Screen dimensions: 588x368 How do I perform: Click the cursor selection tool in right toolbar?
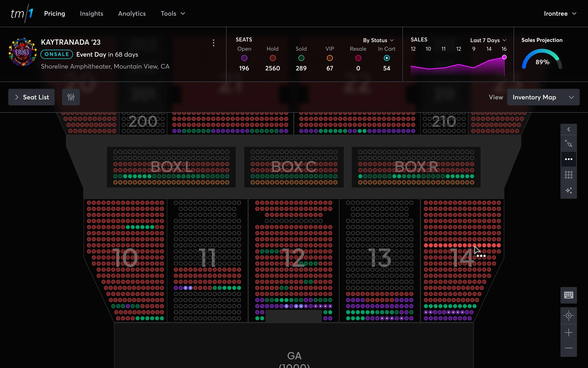click(568, 144)
